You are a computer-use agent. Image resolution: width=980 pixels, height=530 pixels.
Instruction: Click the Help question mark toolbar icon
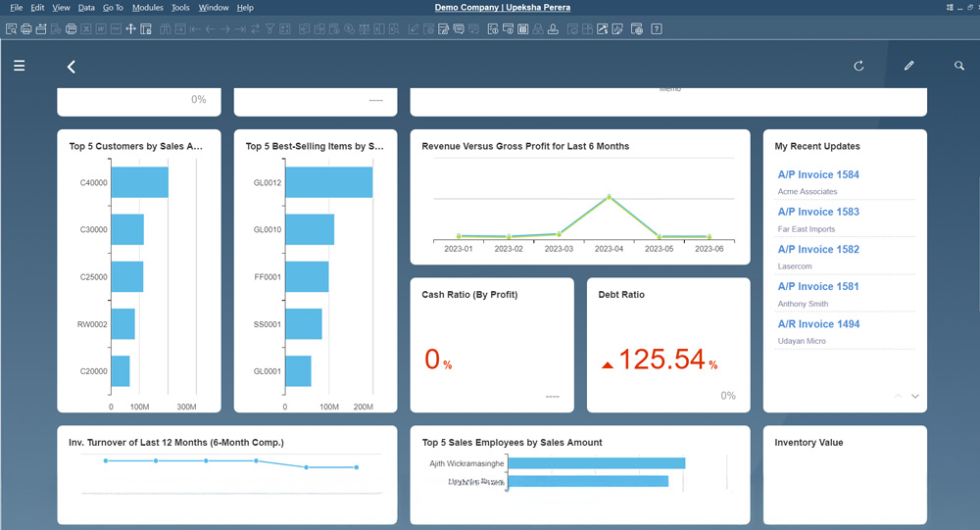coord(657,28)
